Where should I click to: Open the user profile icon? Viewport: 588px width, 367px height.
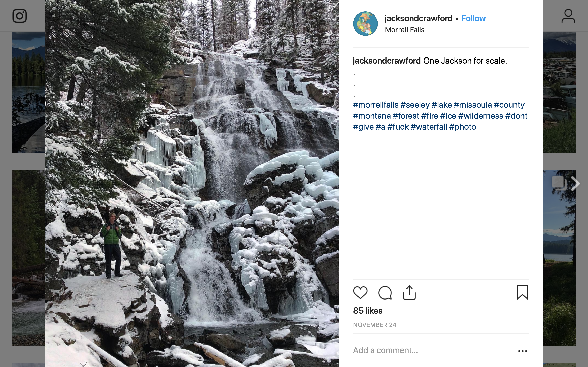pyautogui.click(x=568, y=16)
